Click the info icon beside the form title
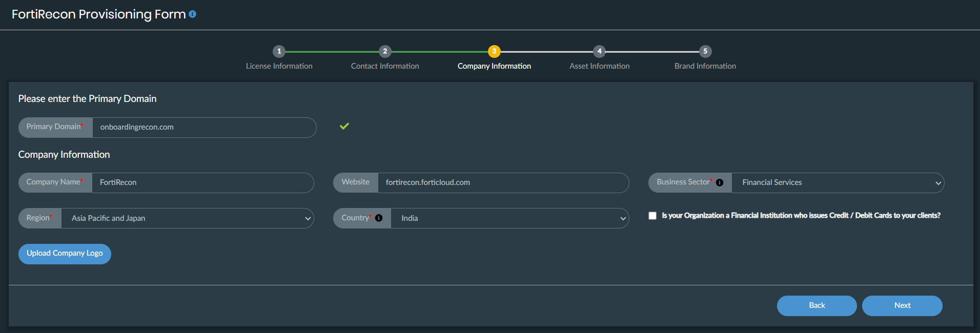980x333 pixels. click(192, 14)
